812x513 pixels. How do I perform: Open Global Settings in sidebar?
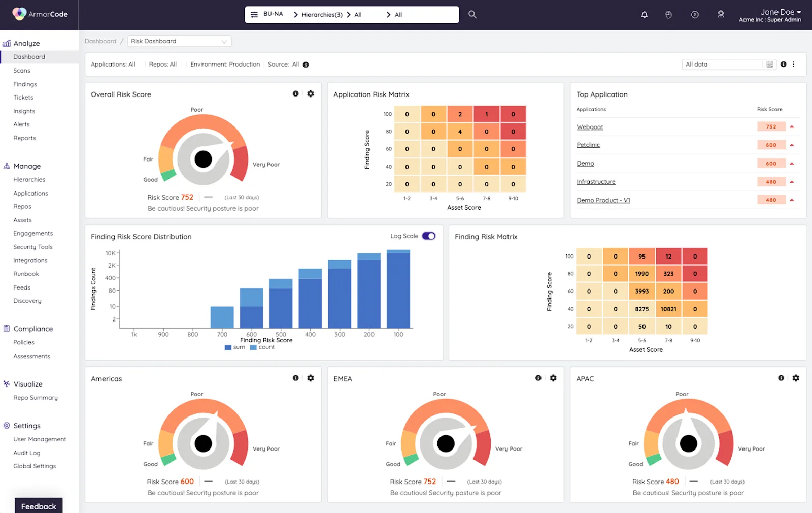click(35, 466)
